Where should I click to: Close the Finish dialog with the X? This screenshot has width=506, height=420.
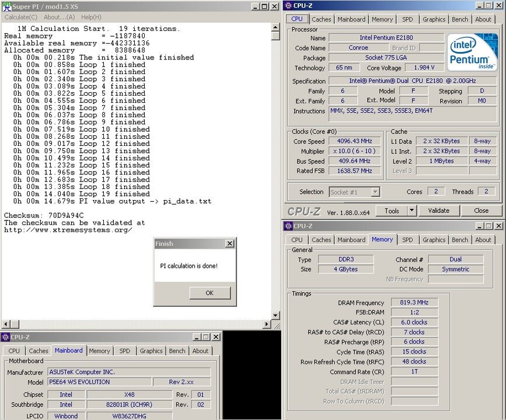(x=230, y=244)
